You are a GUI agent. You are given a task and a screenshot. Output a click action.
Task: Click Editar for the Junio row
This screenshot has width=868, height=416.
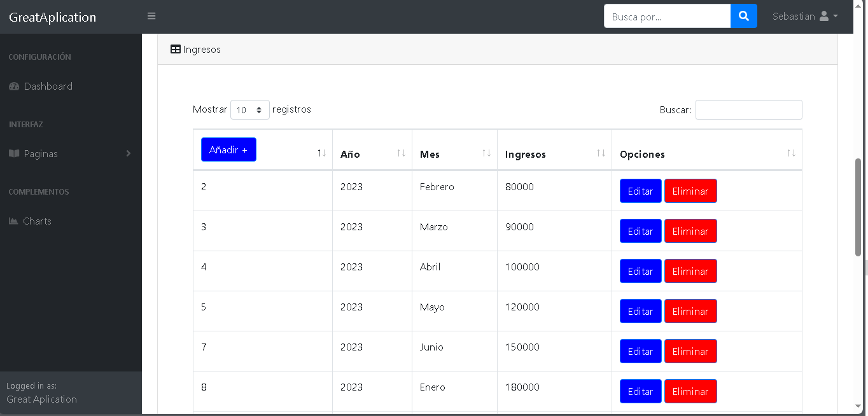pyautogui.click(x=640, y=351)
